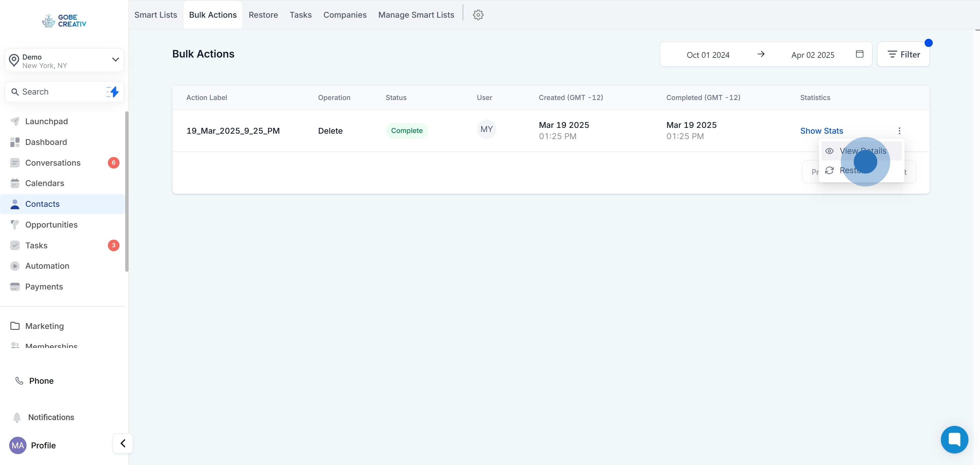Click the Phone icon in sidebar

[19, 381]
